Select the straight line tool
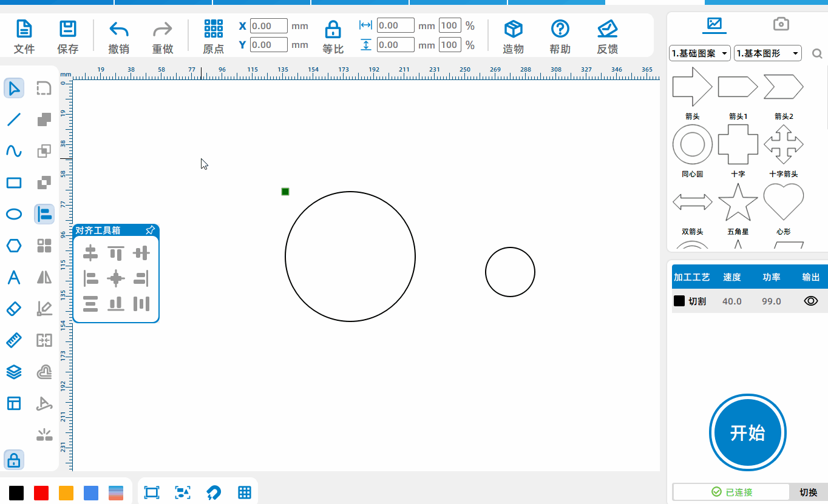828x504 pixels. [14, 119]
